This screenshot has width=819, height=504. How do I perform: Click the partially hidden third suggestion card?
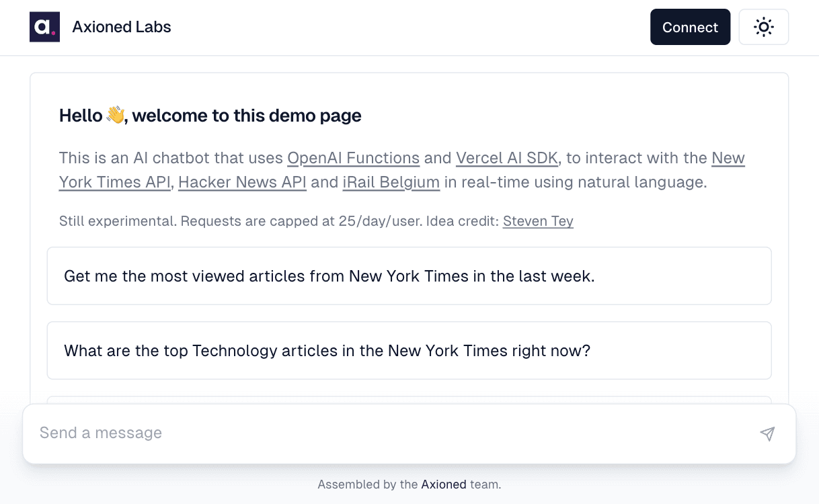tap(409, 400)
